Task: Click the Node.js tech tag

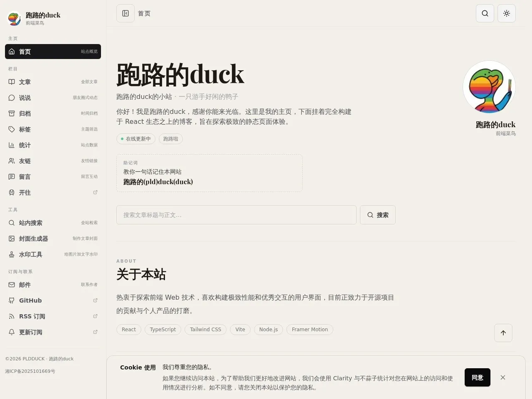Action: tap(268, 330)
